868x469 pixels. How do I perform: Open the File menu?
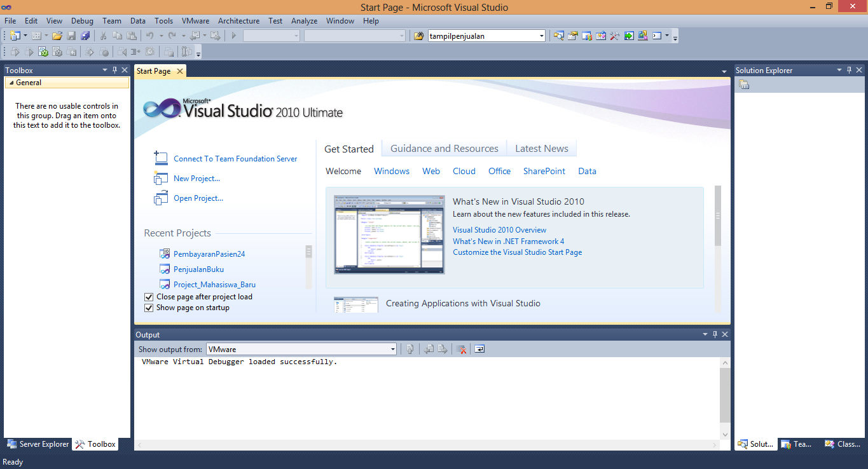pos(10,21)
